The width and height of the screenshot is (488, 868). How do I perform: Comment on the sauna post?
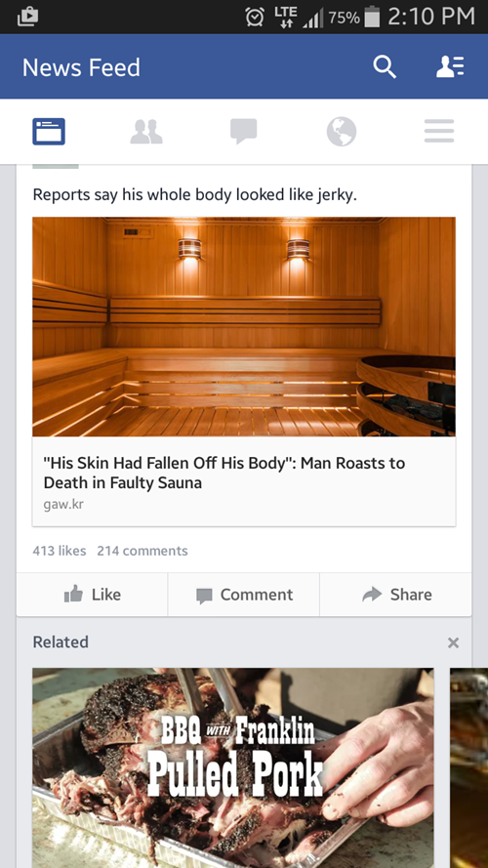tap(244, 595)
